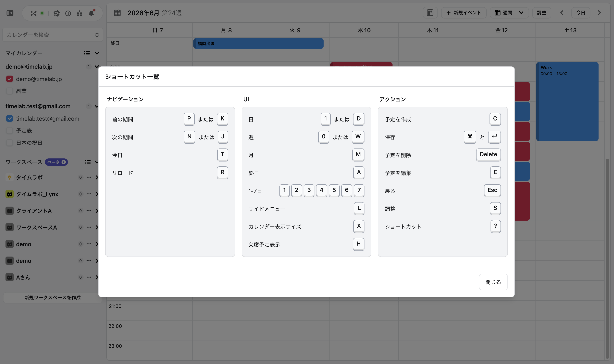The width and height of the screenshot is (614, 364).
Task: Click the X key for カレンダー表示サイズ
Action: pos(359,226)
